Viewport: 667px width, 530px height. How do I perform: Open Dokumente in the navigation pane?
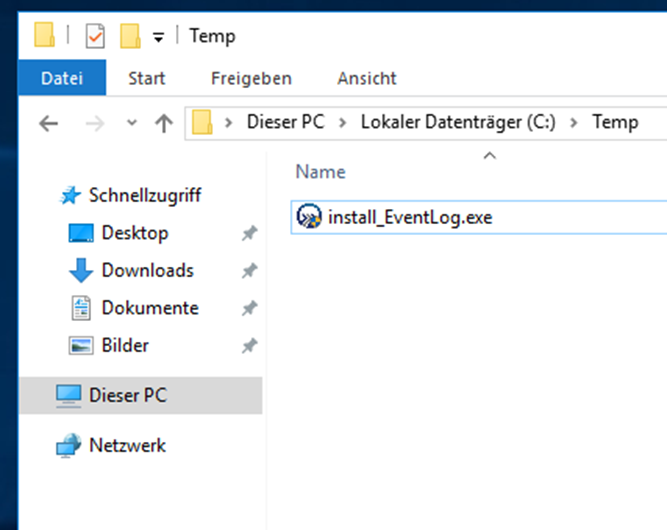point(150,308)
